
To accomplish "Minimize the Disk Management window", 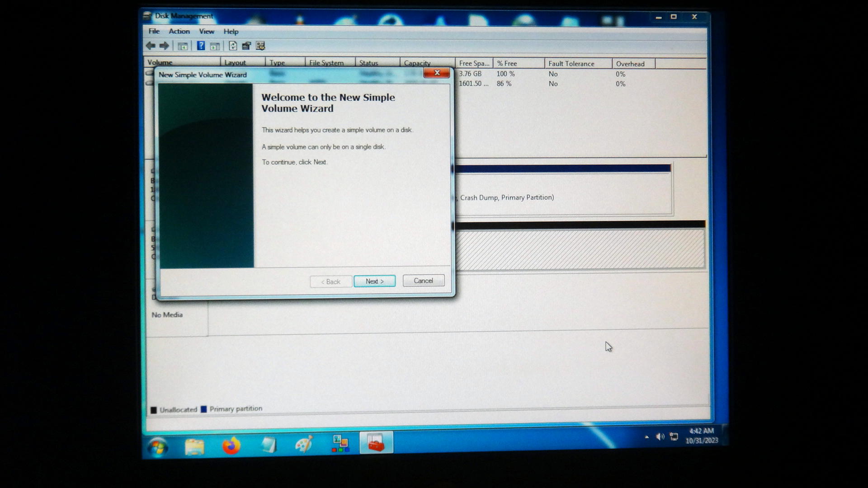I will coord(658,17).
